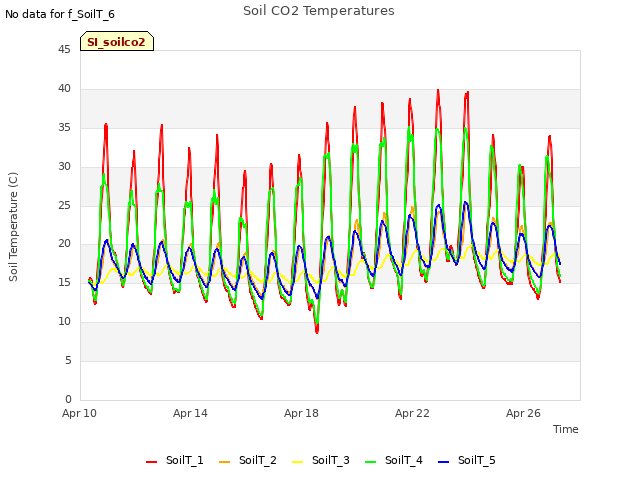Click the 45 y-axis tick label
The width and height of the screenshot is (640, 480).
pos(64,49)
